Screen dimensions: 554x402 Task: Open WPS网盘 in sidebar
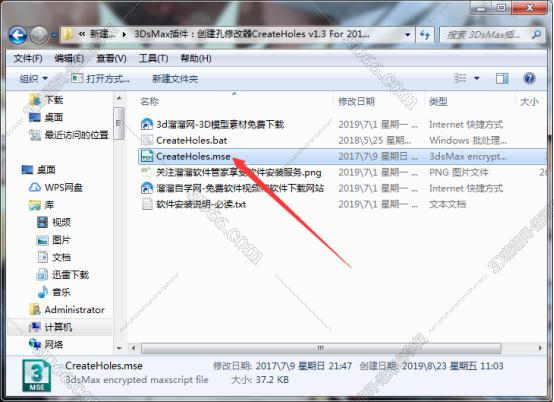(64, 187)
